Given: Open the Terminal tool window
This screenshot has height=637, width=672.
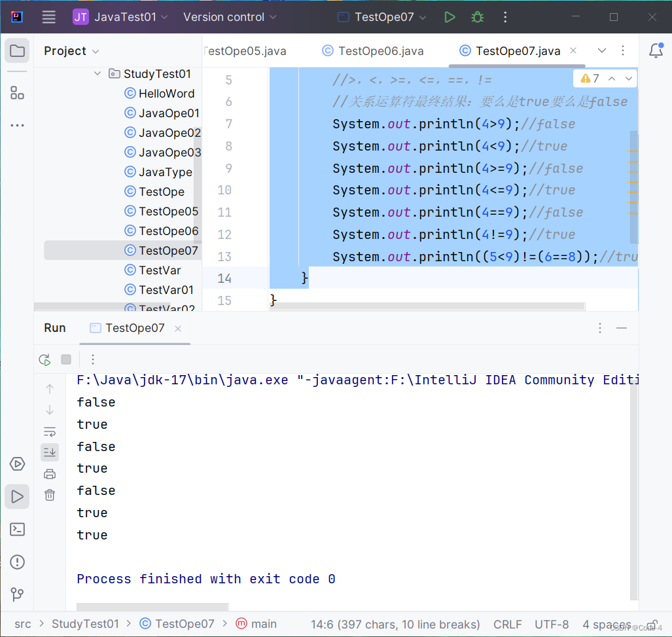Looking at the screenshot, I should [17, 530].
